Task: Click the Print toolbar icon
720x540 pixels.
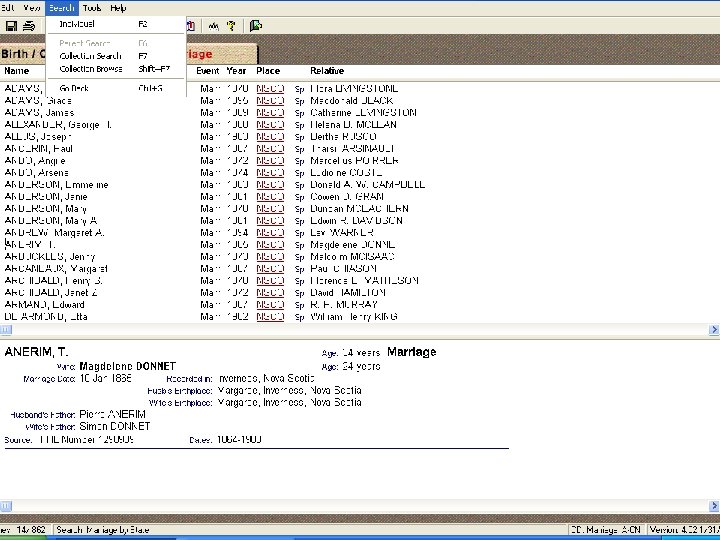Action: [x=29, y=26]
